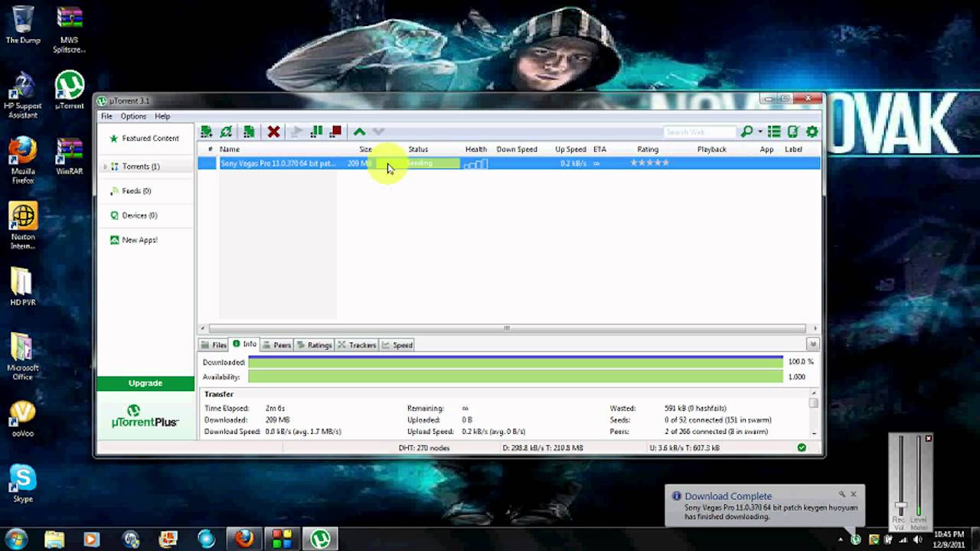Select the Sony Vegas Pro 11.0.370 torrent row
This screenshot has height=551, width=980.
click(509, 163)
